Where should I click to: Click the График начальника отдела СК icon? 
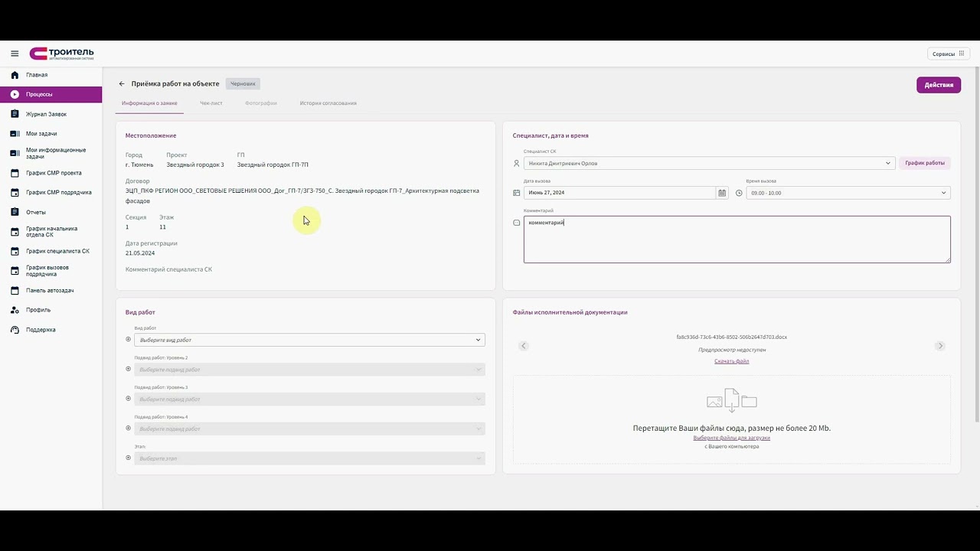click(15, 232)
